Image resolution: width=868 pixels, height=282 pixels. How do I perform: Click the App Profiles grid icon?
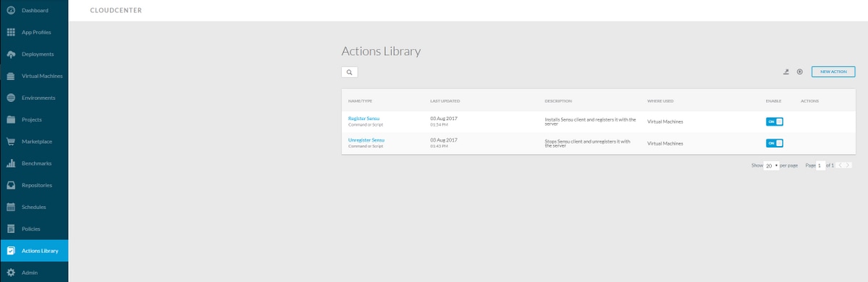[x=11, y=32]
